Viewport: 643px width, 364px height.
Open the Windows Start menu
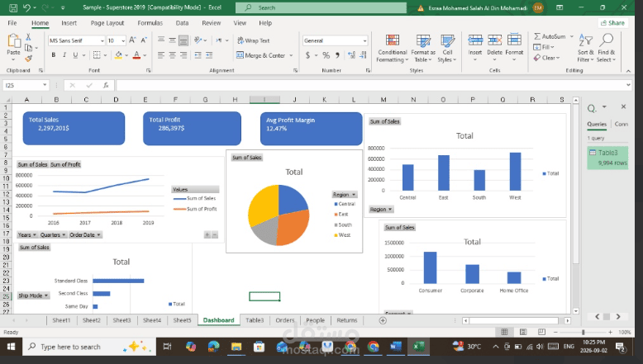point(11,347)
